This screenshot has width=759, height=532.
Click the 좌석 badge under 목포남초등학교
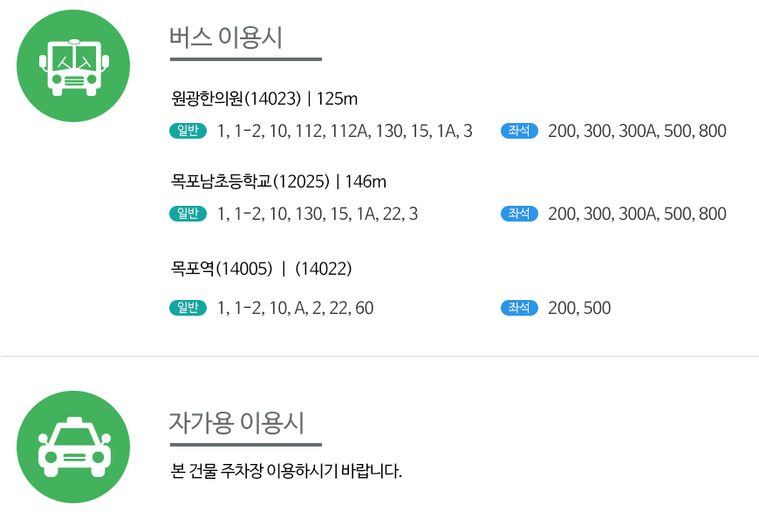(519, 214)
